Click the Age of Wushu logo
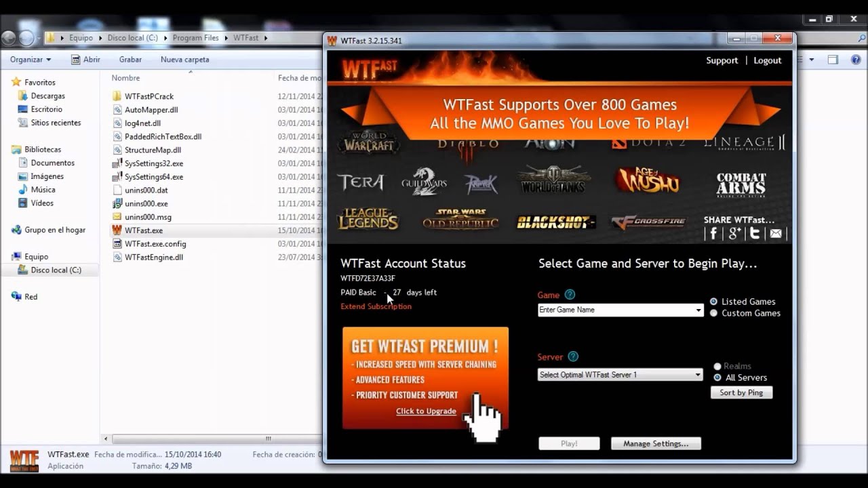Viewport: 868px width, 488px height. pyautogui.click(x=647, y=180)
